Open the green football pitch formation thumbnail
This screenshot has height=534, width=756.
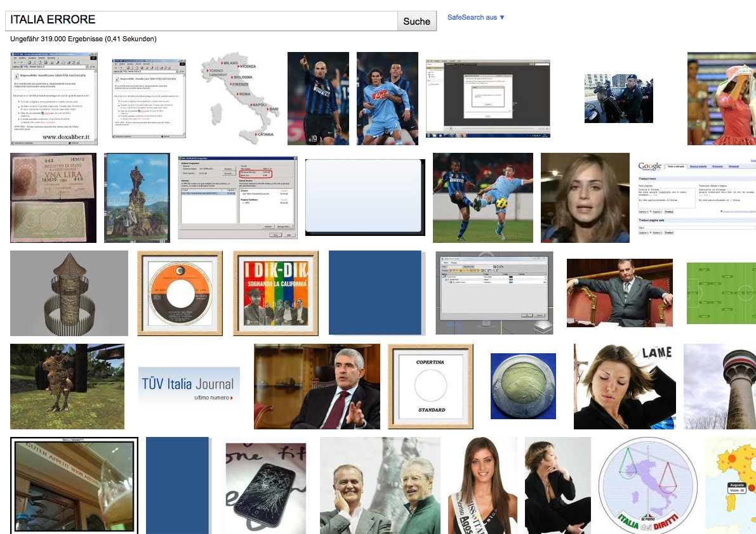(x=721, y=293)
